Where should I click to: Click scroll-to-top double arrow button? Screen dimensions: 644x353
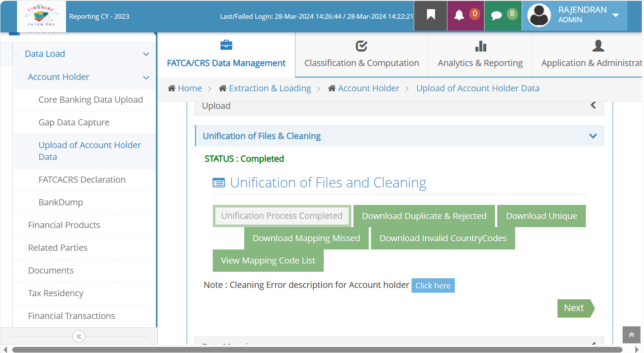point(631,335)
